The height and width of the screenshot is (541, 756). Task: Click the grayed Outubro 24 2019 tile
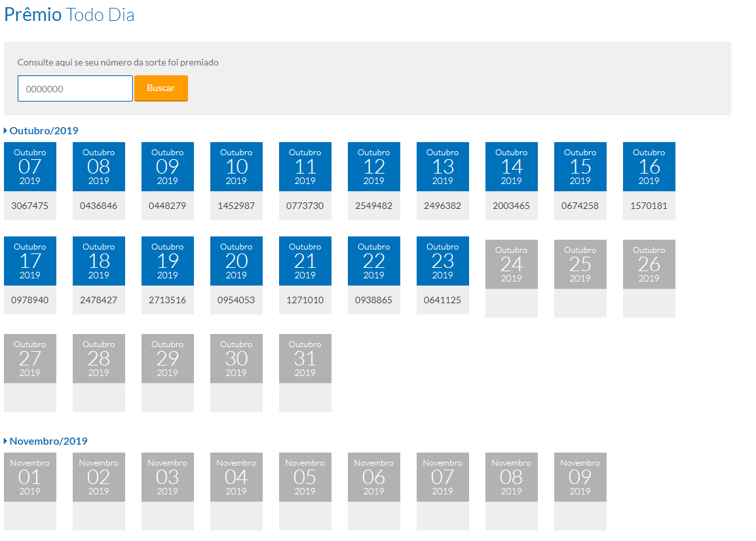pos(512,265)
